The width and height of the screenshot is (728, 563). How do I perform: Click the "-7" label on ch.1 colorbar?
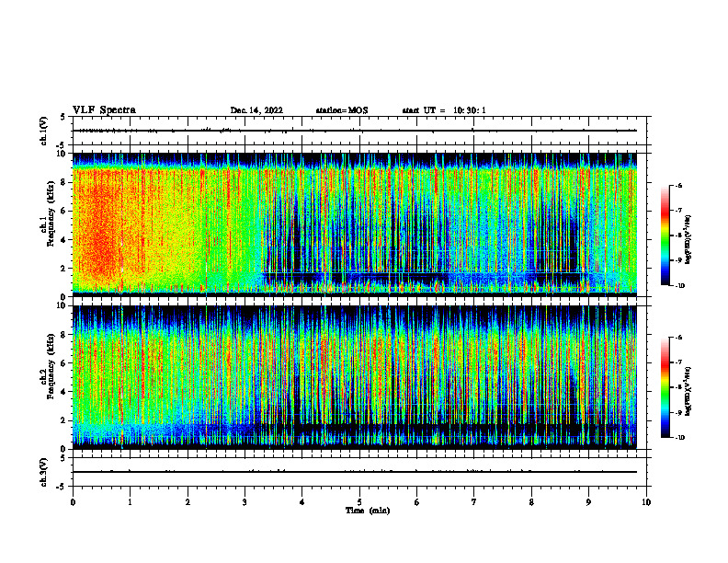tap(678, 211)
